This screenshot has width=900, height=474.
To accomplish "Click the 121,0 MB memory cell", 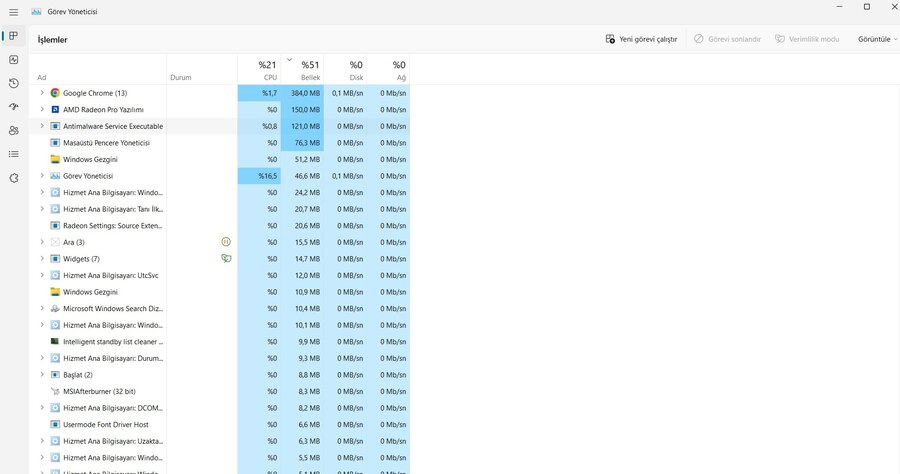I will (x=302, y=126).
